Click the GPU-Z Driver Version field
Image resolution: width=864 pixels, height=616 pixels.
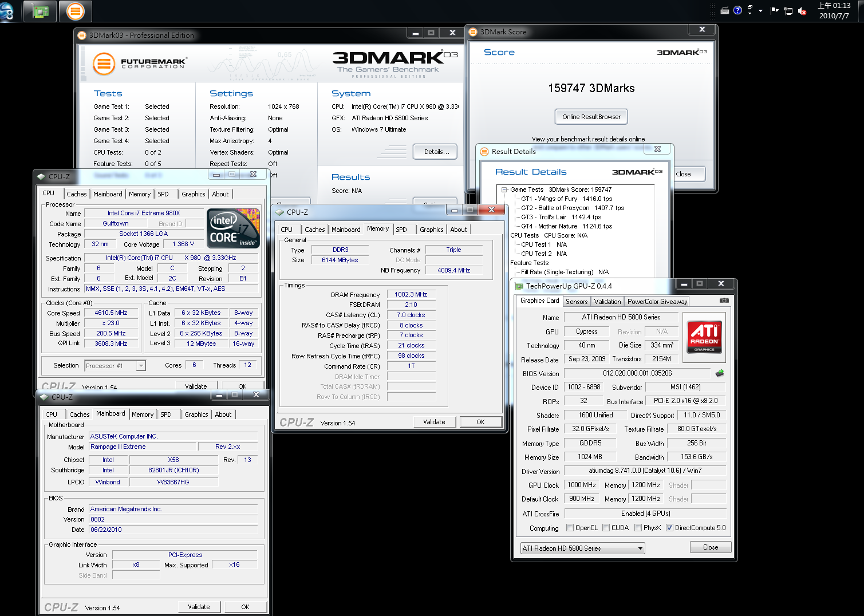click(645, 471)
